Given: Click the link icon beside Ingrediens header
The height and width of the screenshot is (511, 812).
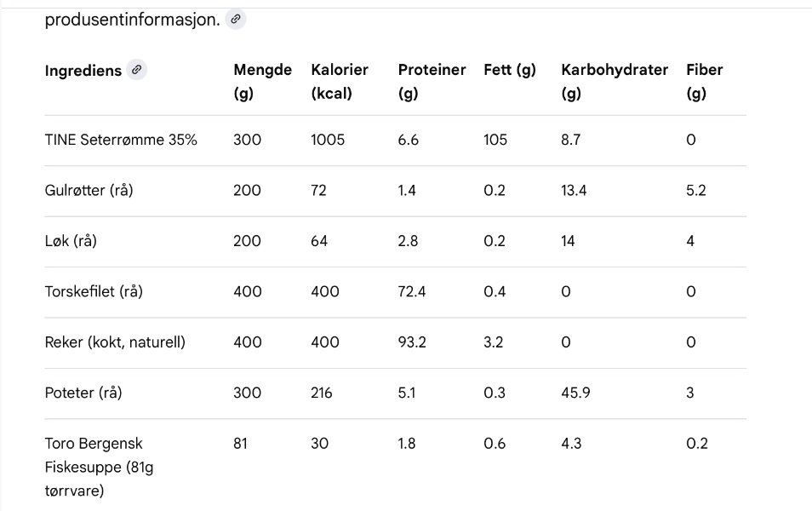Looking at the screenshot, I should pos(136,70).
